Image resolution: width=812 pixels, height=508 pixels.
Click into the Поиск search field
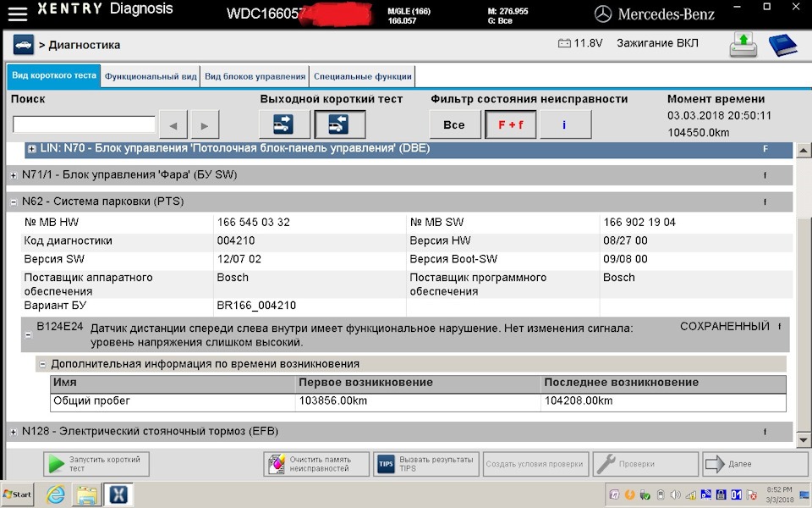click(x=84, y=124)
